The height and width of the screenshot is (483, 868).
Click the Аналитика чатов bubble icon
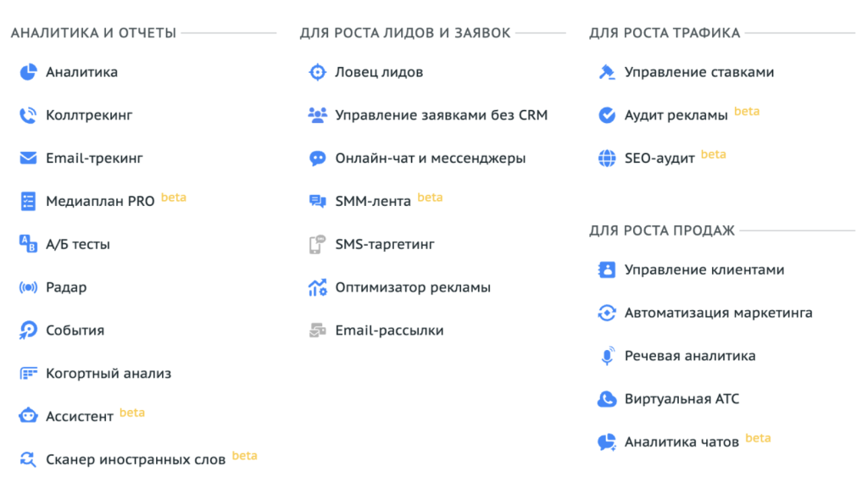point(607,442)
